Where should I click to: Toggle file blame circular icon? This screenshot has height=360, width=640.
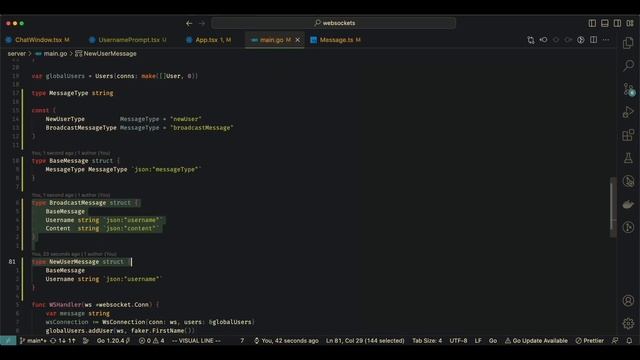[x=581, y=40]
